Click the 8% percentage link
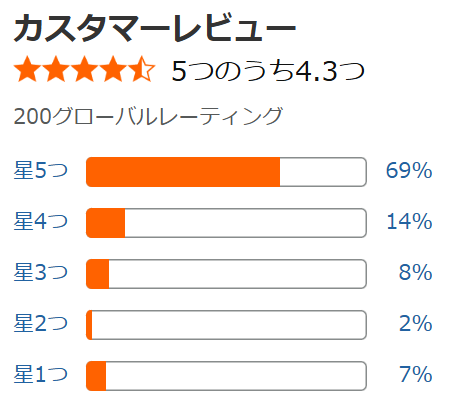 (416, 272)
